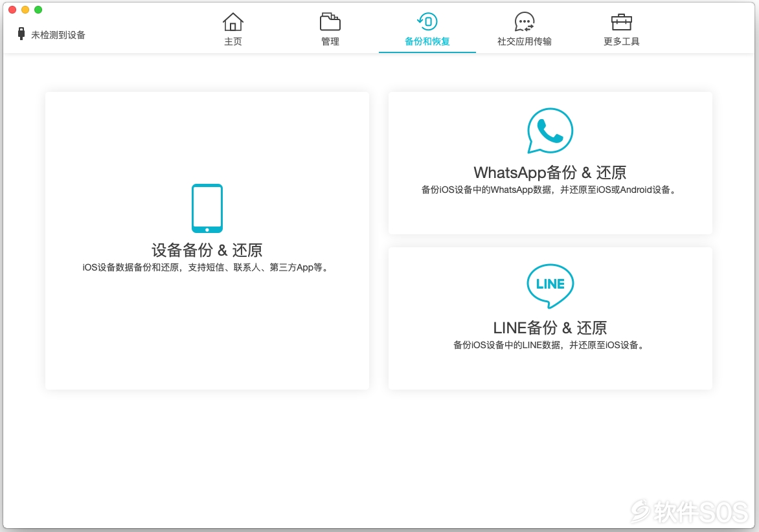The image size is (759, 532).
Task: Maximize the window with green button
Action: click(x=38, y=10)
